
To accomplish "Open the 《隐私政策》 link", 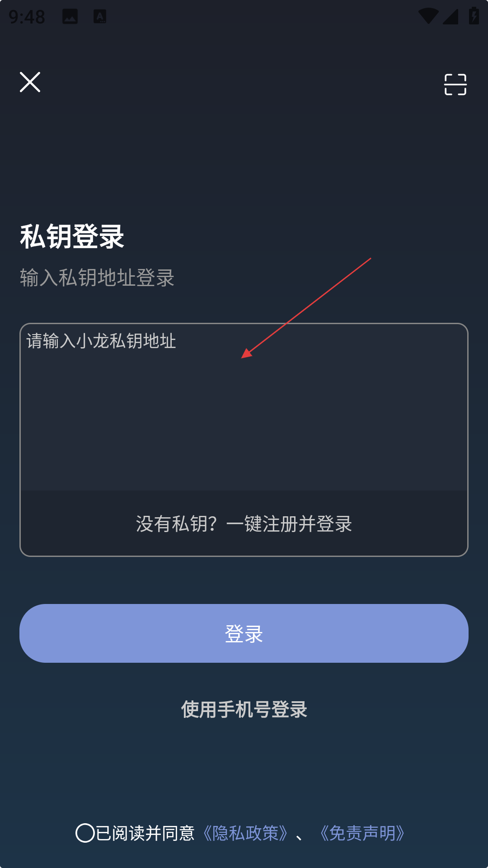I will [245, 833].
